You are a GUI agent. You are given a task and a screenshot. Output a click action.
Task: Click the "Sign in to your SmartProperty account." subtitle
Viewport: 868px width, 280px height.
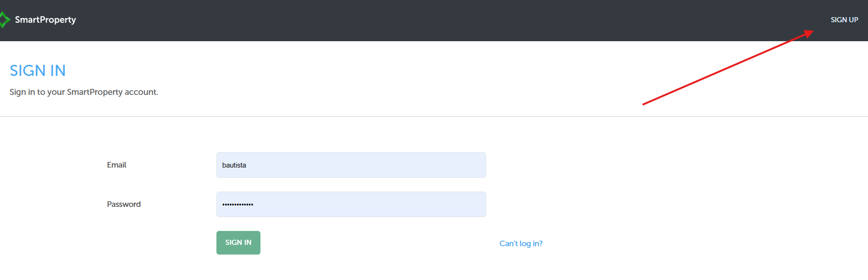coord(84,92)
